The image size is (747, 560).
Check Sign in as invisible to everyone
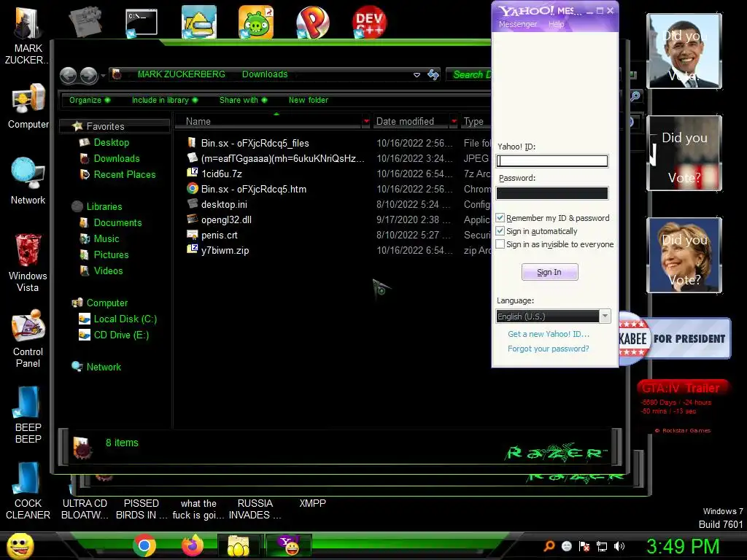[500, 244]
